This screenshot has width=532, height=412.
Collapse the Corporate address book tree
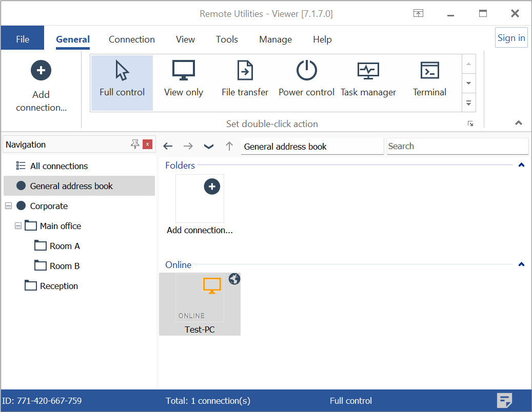[8, 206]
